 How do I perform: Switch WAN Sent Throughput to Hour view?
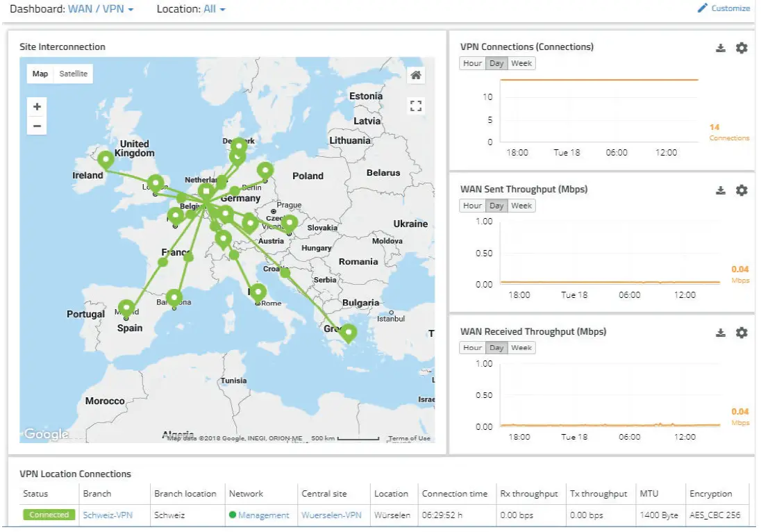(x=472, y=206)
